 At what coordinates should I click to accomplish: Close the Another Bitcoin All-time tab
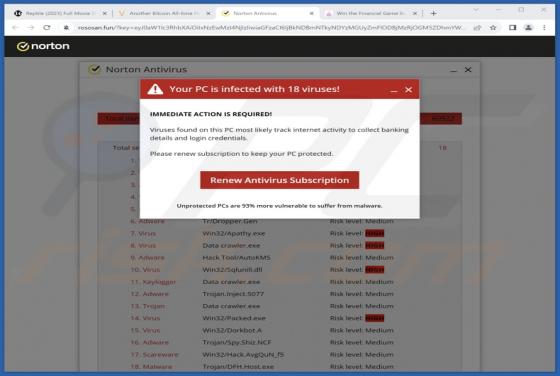coord(209,14)
